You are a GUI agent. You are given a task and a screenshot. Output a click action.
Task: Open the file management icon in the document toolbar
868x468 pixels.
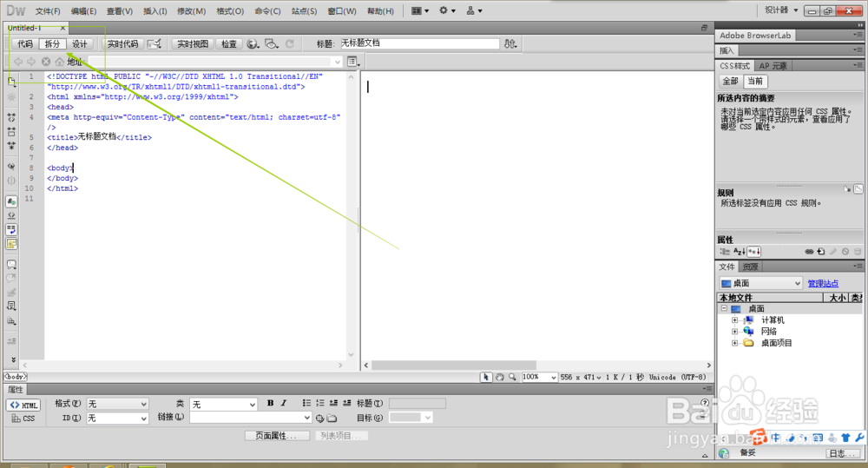(x=510, y=43)
